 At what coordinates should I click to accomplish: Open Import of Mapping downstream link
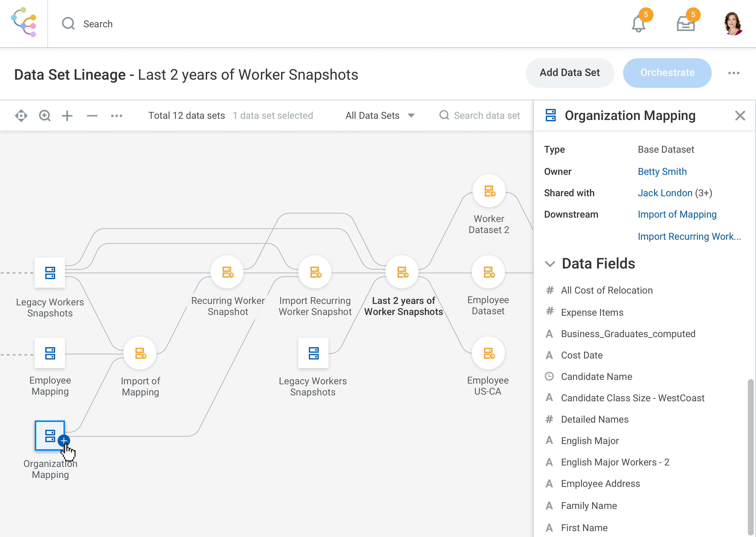677,215
